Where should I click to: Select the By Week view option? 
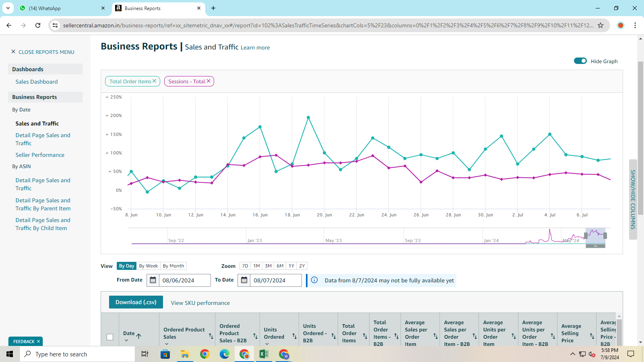(x=148, y=266)
